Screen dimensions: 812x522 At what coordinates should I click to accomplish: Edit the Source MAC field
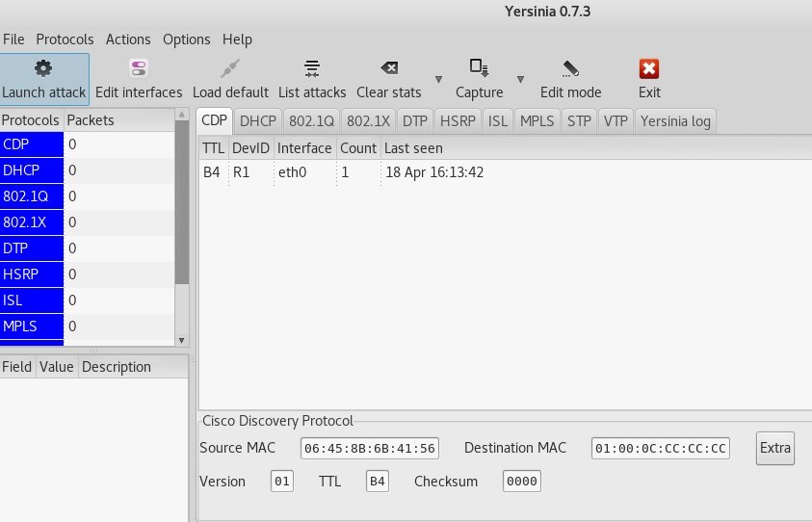coord(370,448)
